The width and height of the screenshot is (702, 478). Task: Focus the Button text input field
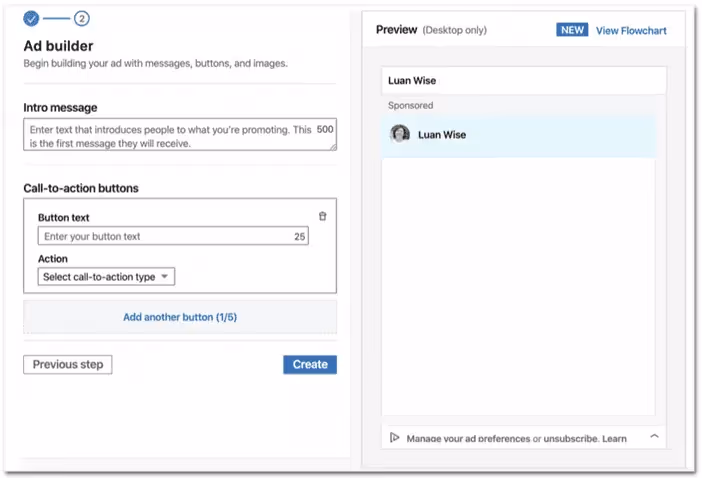pos(173,236)
